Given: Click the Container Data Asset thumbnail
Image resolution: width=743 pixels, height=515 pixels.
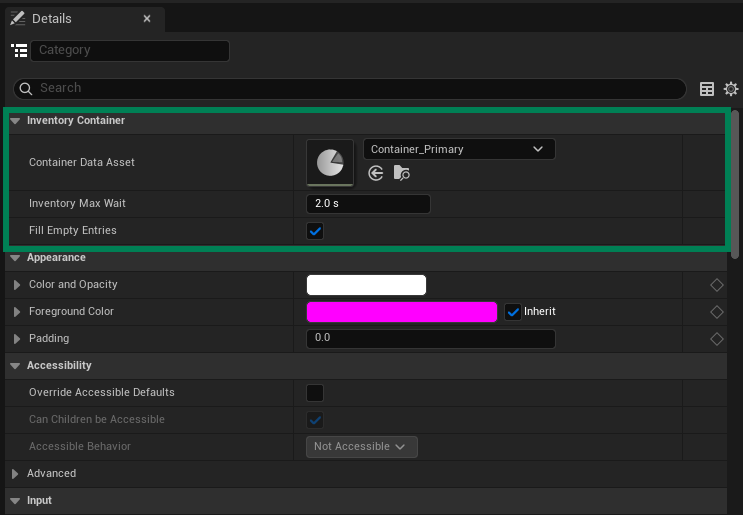Looking at the screenshot, I should pyautogui.click(x=330, y=163).
